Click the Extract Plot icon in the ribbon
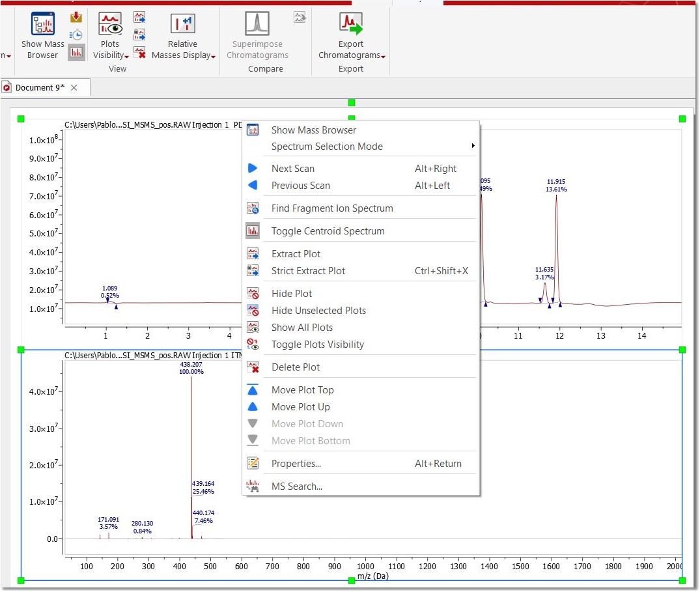700x592 pixels. tap(139, 17)
